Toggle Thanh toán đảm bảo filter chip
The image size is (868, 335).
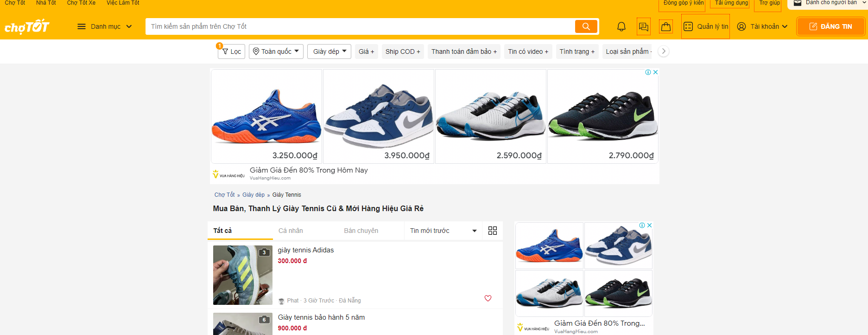tap(464, 52)
